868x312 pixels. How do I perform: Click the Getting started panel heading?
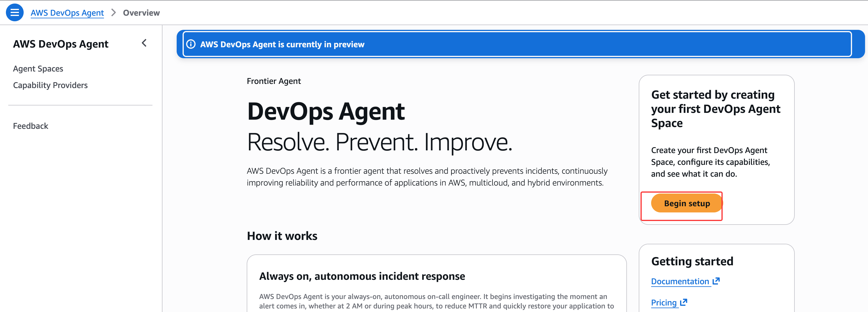[x=692, y=261]
